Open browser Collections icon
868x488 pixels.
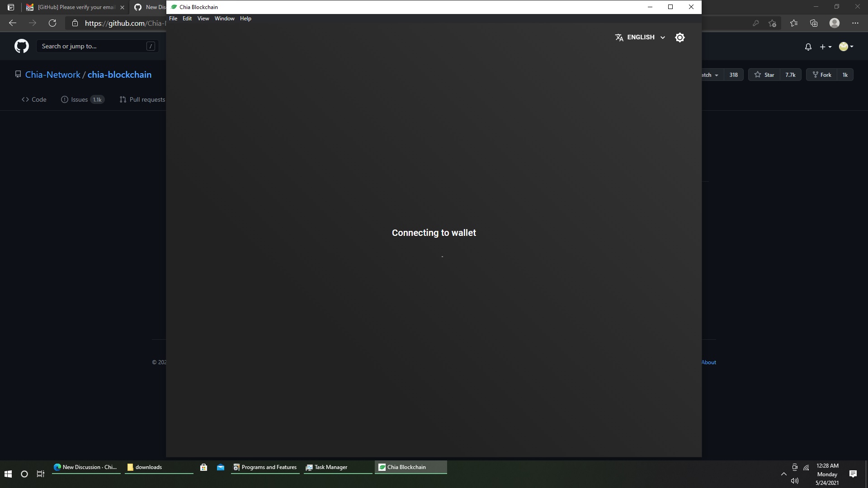tap(814, 23)
